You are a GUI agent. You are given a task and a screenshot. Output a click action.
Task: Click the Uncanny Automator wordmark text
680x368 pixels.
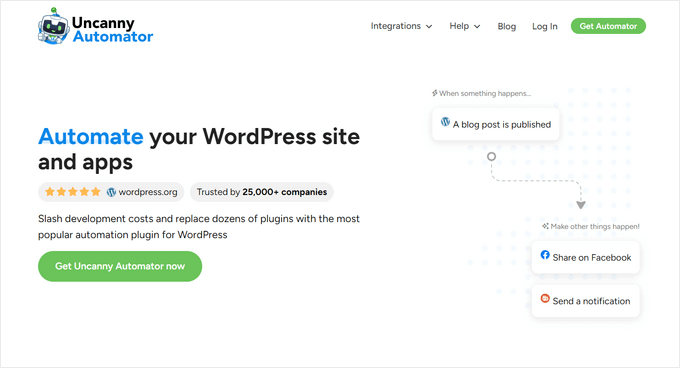[x=112, y=29]
